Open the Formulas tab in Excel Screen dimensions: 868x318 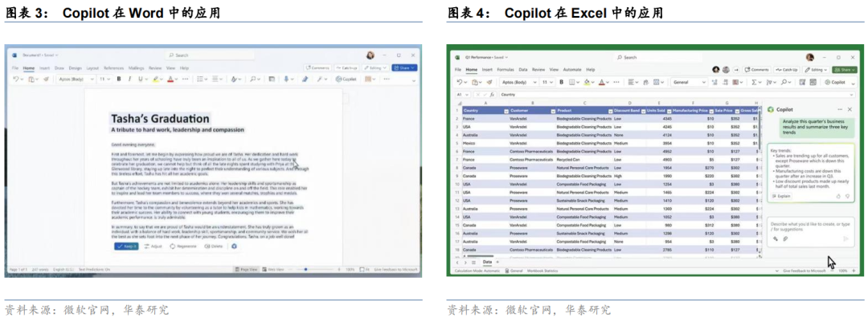click(x=506, y=70)
